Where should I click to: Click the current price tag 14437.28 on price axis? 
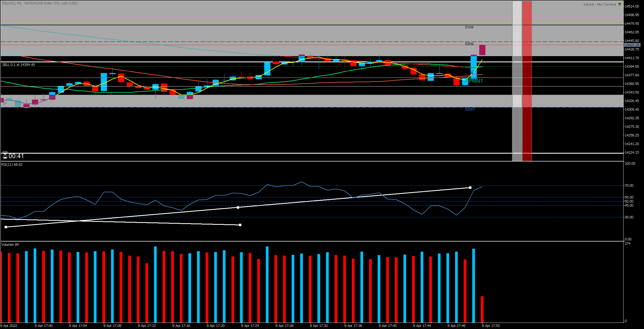[632, 45]
